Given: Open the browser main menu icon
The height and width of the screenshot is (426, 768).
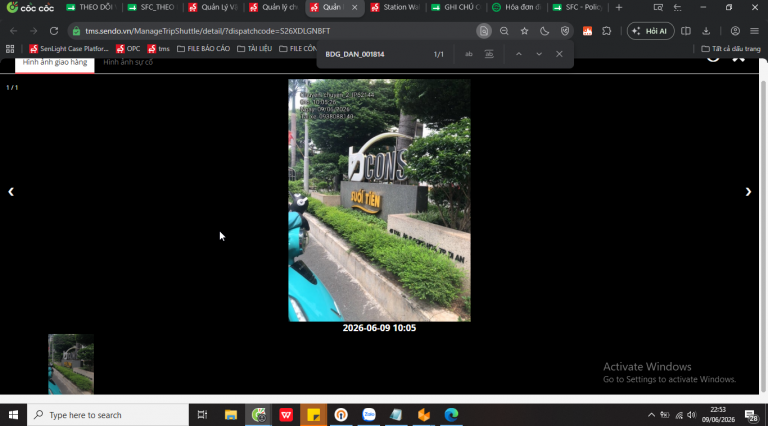Looking at the screenshot, I should pos(754,31).
